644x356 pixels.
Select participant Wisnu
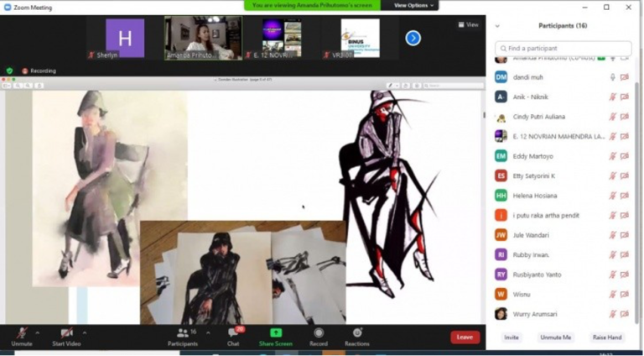tap(563, 295)
